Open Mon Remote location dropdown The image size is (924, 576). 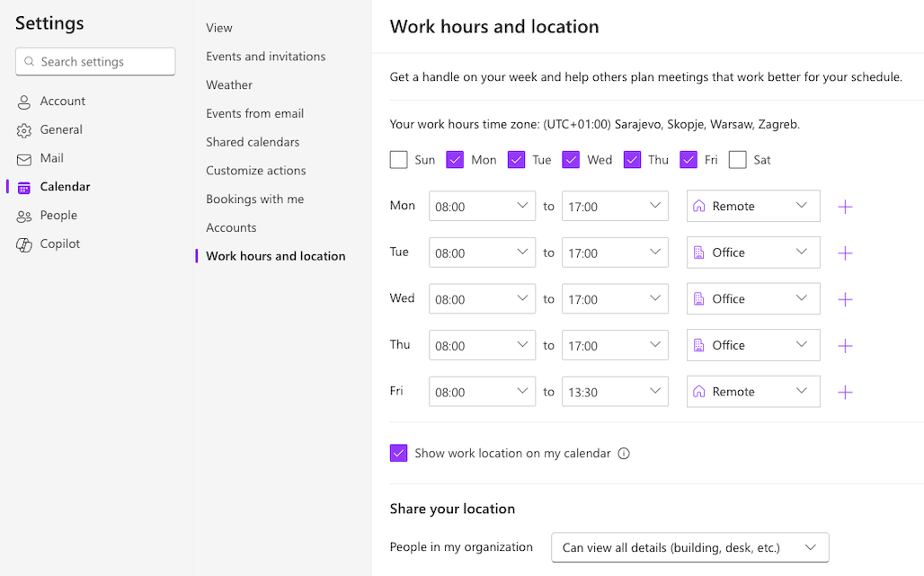click(753, 206)
